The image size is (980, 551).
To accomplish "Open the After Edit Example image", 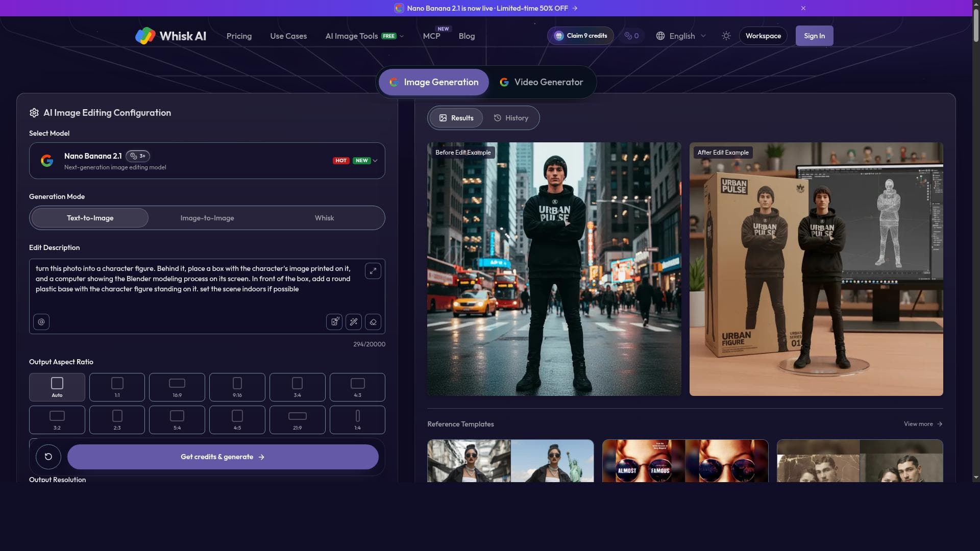I will pyautogui.click(x=816, y=269).
